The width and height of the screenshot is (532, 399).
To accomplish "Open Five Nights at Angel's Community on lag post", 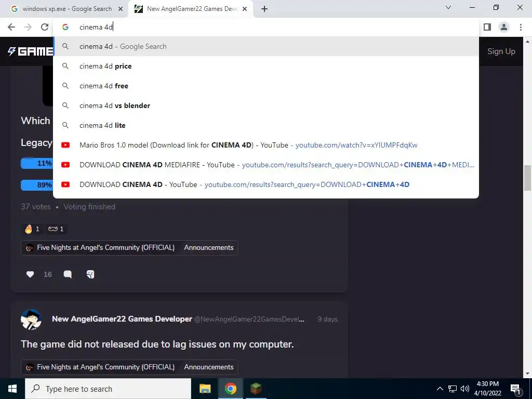I will 101,367.
